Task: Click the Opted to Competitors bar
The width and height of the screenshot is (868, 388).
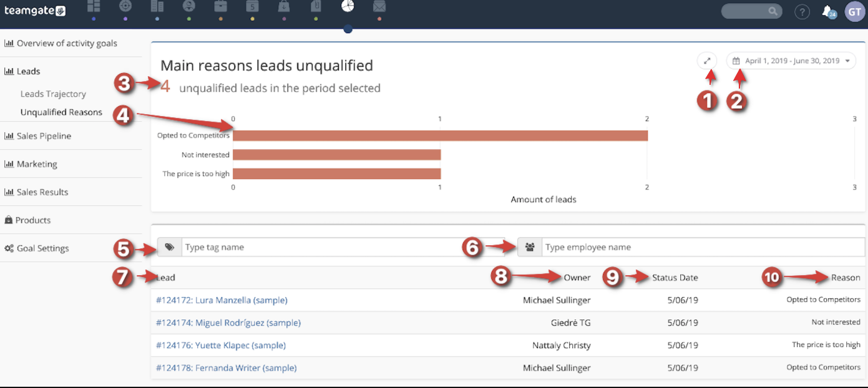Action: (440, 135)
